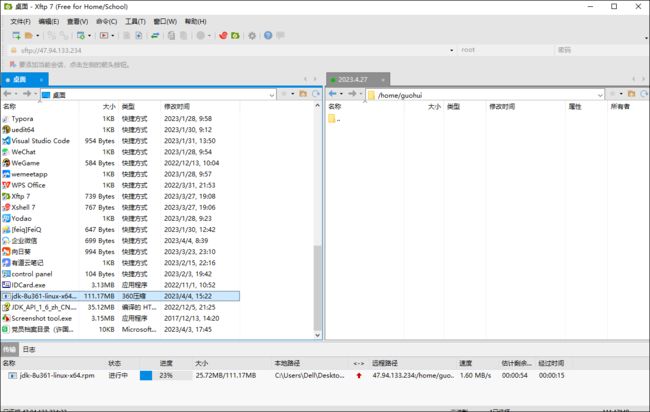The image size is (650, 412).
Task: Click the new transfer window toolbar icon
Action: 80,36
